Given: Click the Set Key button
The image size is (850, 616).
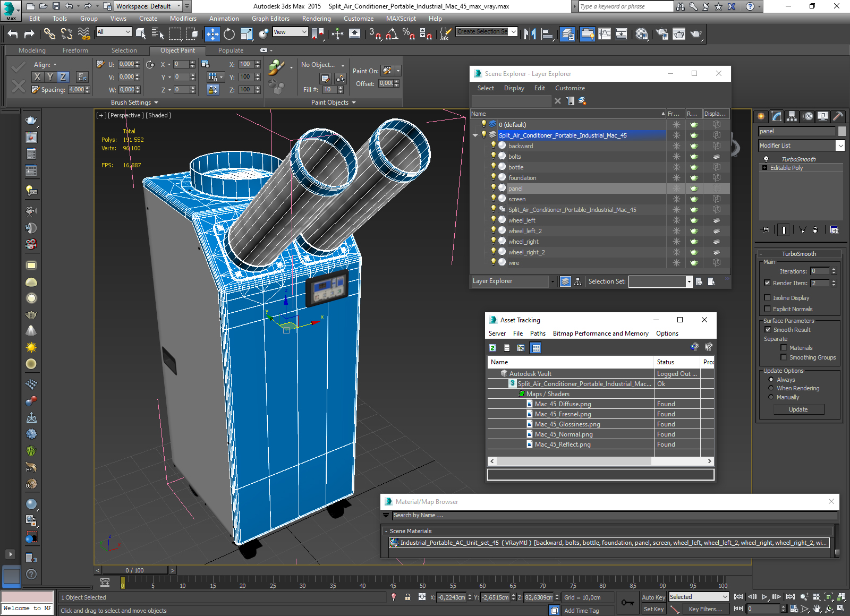Looking at the screenshot, I should 653,609.
